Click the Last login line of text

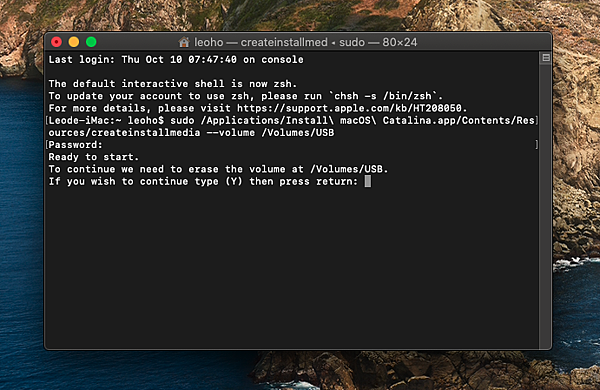tap(176, 60)
